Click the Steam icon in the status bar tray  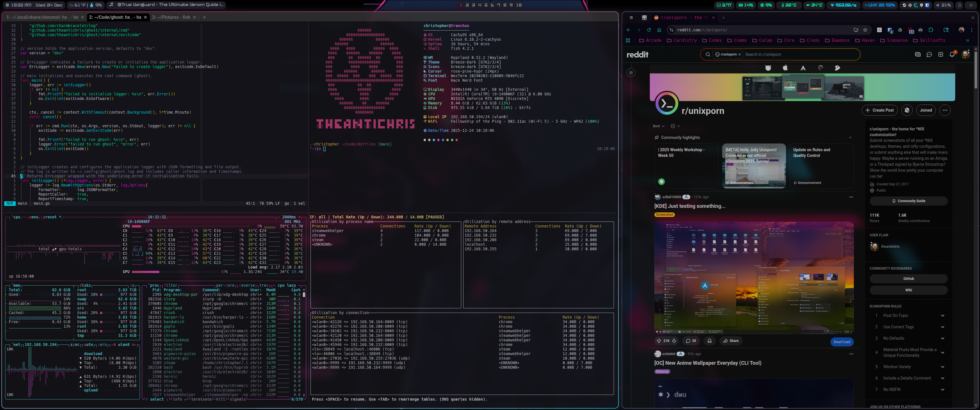click(x=904, y=5)
